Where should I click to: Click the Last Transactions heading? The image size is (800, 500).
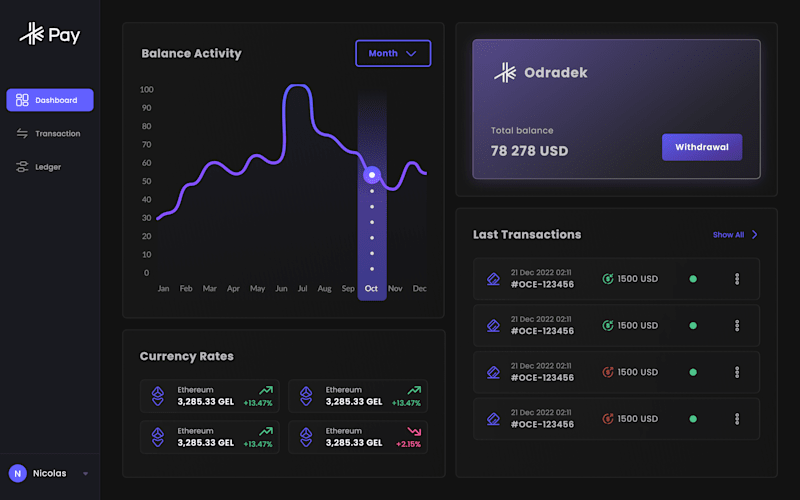(527, 235)
